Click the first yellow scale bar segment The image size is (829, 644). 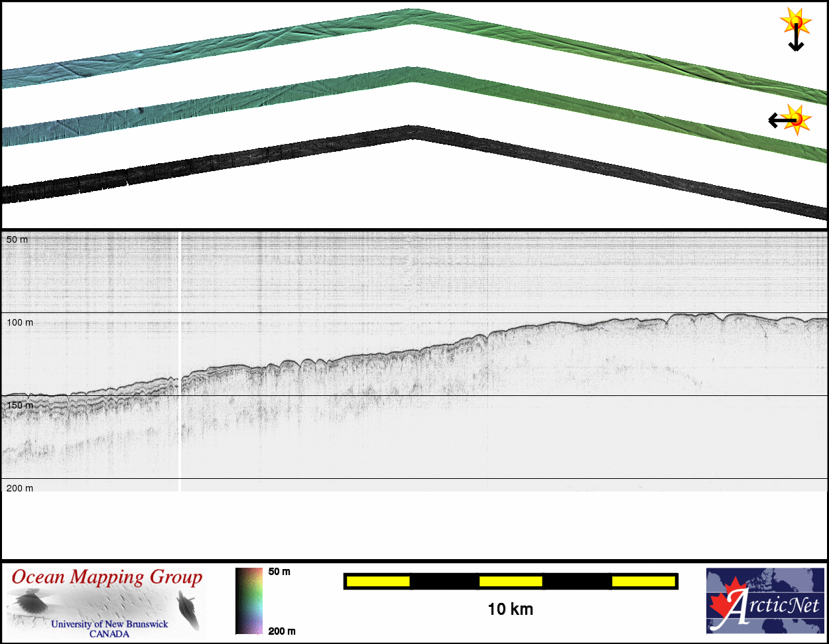(x=378, y=582)
